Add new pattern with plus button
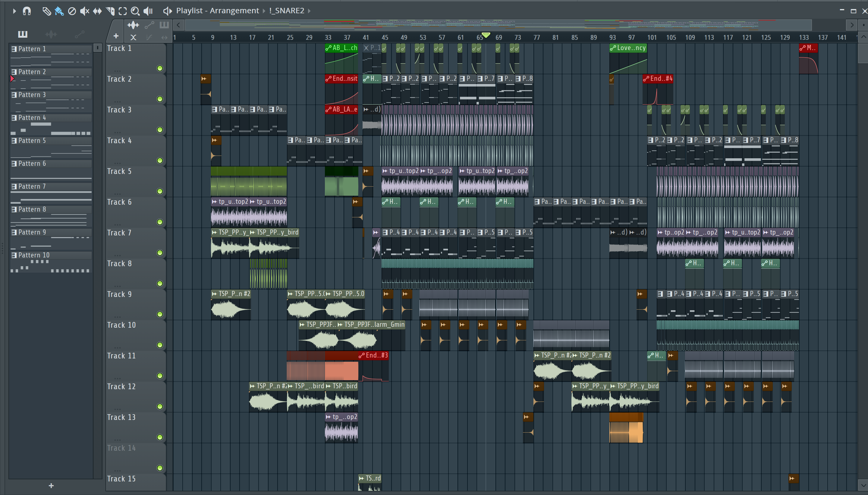Image resolution: width=868 pixels, height=495 pixels. click(51, 486)
